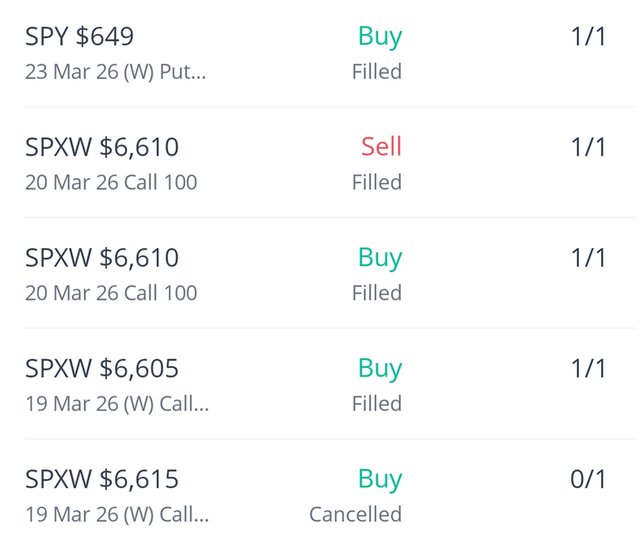Click the 0/1 quantity value
This screenshot has width=640, height=544.
pyautogui.click(x=588, y=480)
